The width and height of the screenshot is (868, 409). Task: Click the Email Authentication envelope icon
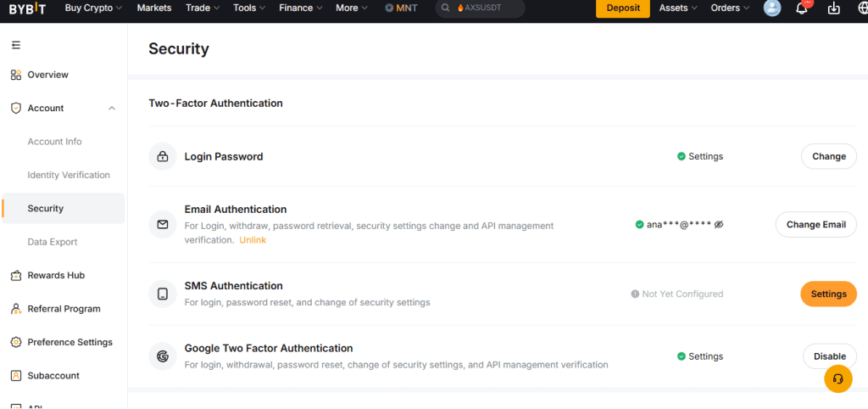[x=163, y=225]
